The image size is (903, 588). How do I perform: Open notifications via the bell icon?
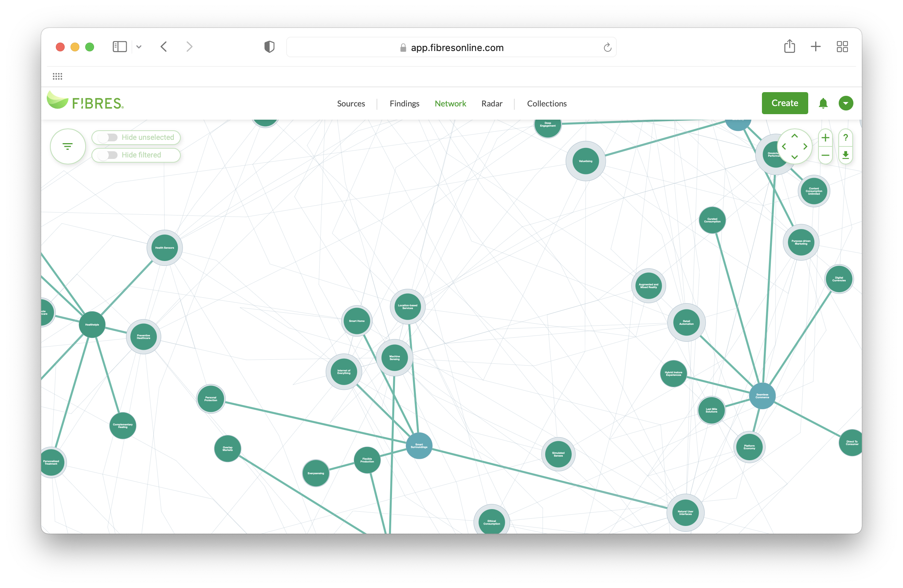pos(823,103)
